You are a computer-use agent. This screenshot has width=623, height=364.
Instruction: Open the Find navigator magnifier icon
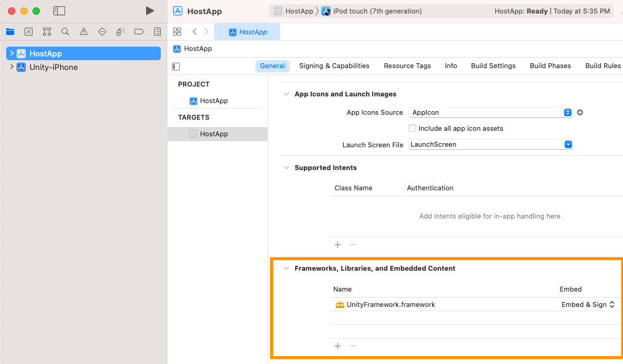click(65, 32)
